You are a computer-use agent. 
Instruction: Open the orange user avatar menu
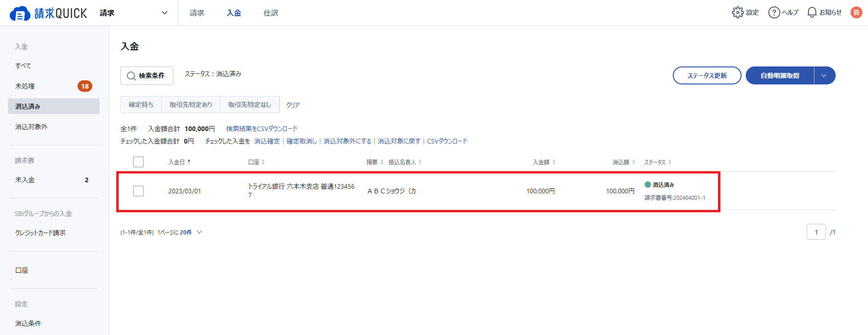856,12
